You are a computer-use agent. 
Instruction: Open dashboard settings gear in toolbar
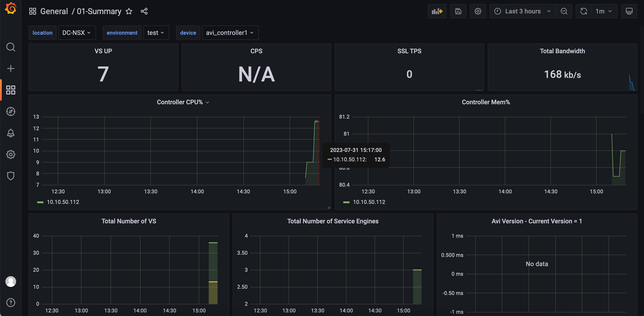478,11
